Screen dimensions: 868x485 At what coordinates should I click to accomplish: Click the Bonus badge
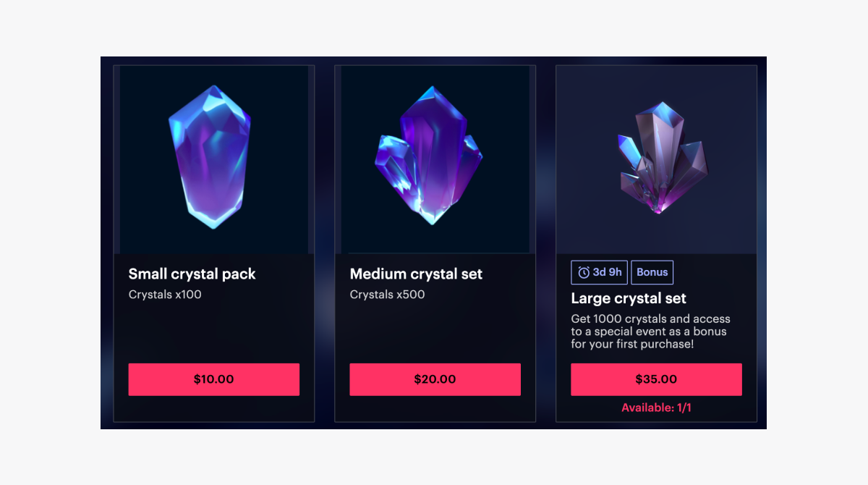pyautogui.click(x=652, y=272)
